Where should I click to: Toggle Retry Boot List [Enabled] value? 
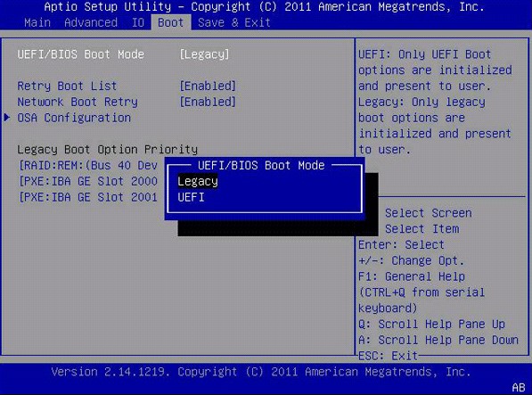click(x=208, y=86)
